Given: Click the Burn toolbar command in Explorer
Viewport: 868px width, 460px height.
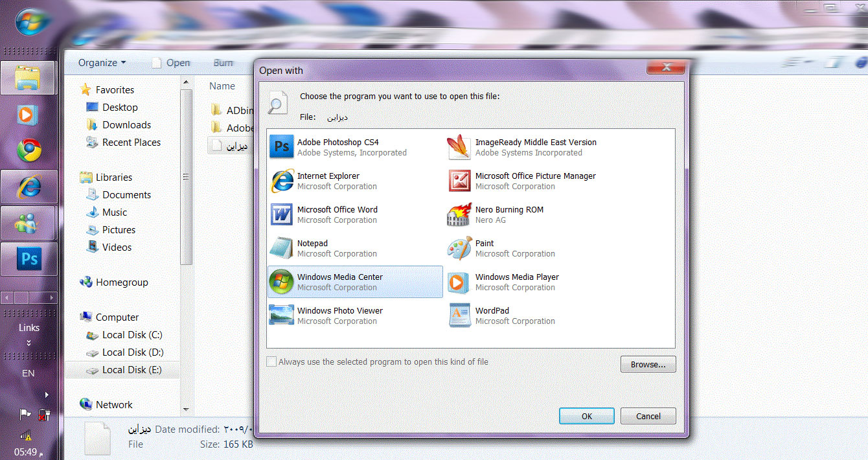Looking at the screenshot, I should tap(223, 63).
